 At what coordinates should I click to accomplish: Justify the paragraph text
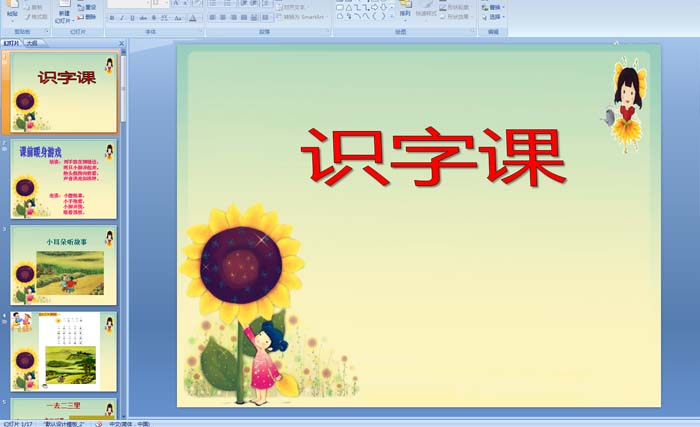244,17
